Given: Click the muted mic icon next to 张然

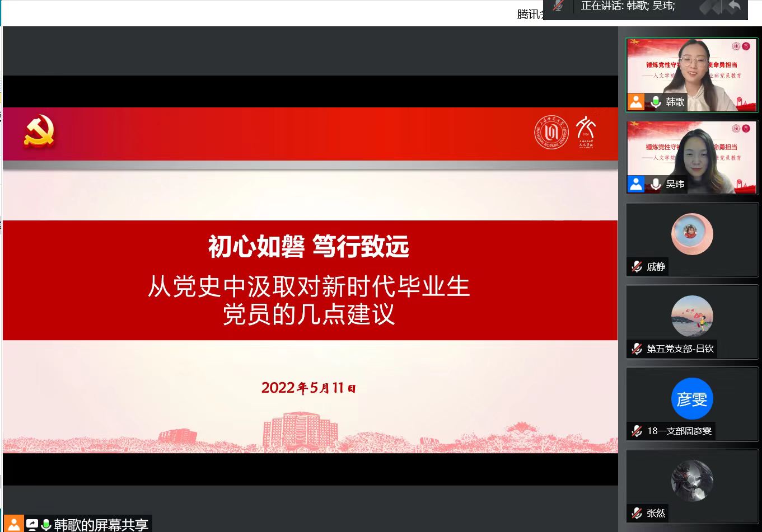Looking at the screenshot, I should 637,514.
